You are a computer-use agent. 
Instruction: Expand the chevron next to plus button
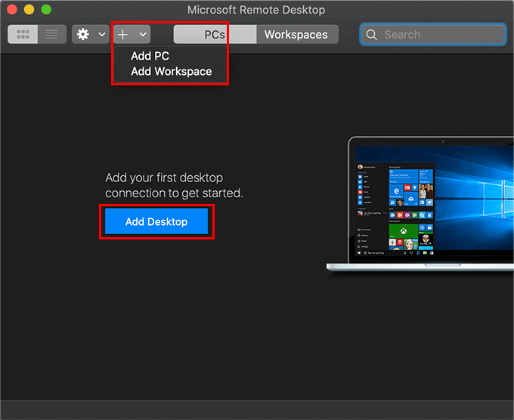click(143, 35)
